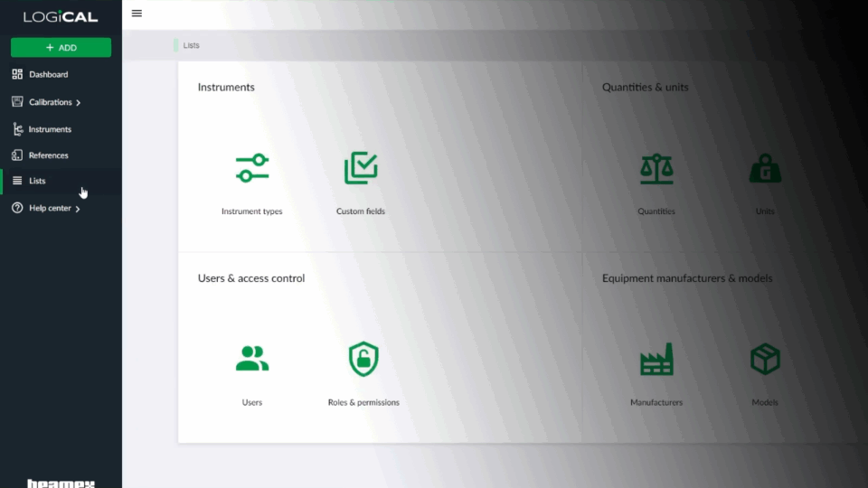This screenshot has width=868, height=488.
Task: Click the Quantities label
Action: (x=656, y=211)
